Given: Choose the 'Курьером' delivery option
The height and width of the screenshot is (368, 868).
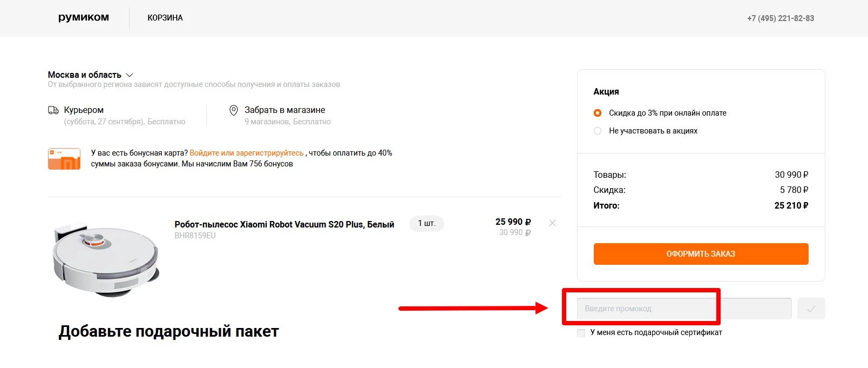Looking at the screenshot, I should (84, 110).
